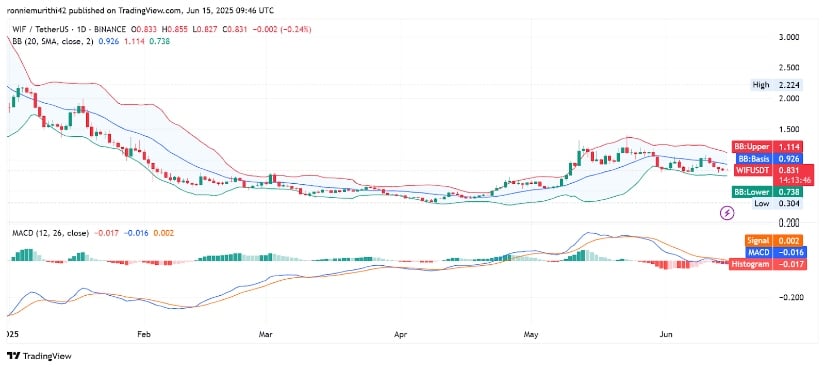
Task: Click the Jun date on time axis
Action: point(666,333)
